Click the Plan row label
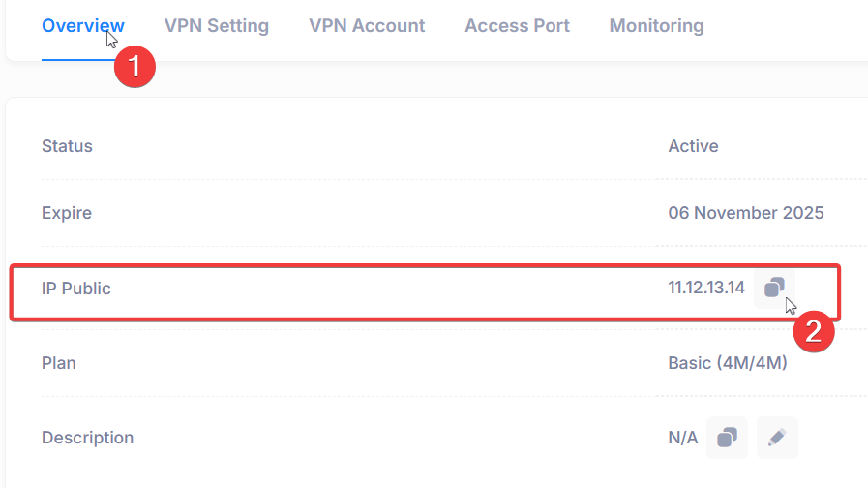This screenshot has height=488, width=868. click(x=59, y=363)
